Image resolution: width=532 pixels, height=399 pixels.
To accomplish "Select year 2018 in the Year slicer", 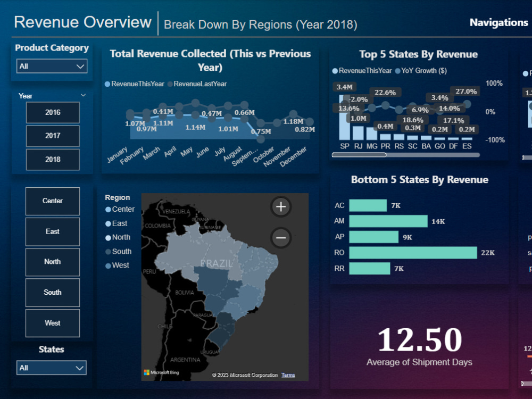I will coord(52,160).
